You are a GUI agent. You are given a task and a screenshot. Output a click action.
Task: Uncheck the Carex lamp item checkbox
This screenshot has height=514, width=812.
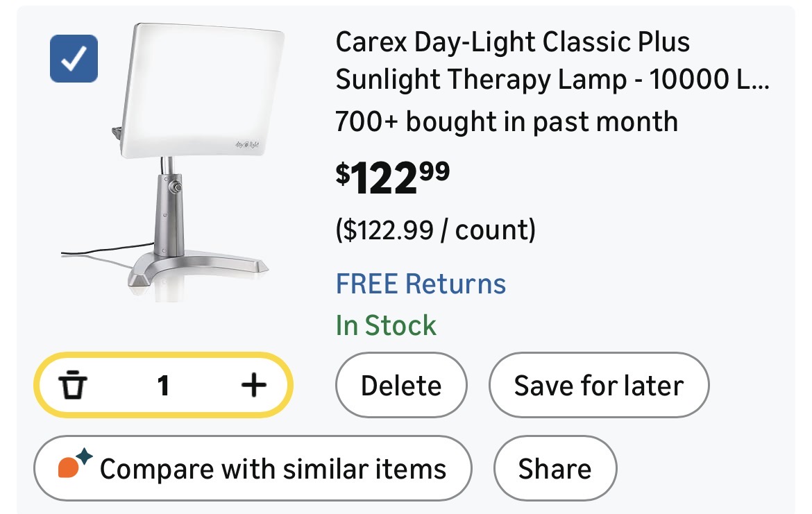[x=74, y=59]
